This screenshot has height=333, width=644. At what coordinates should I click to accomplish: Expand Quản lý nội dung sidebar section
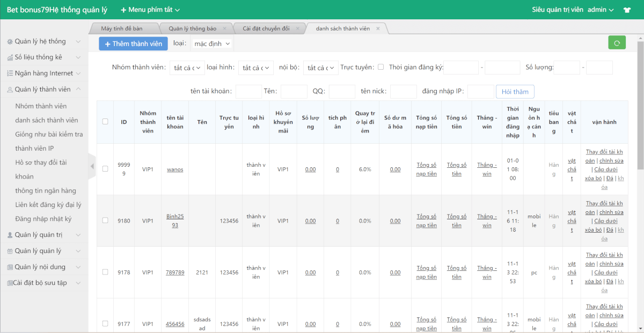(44, 267)
